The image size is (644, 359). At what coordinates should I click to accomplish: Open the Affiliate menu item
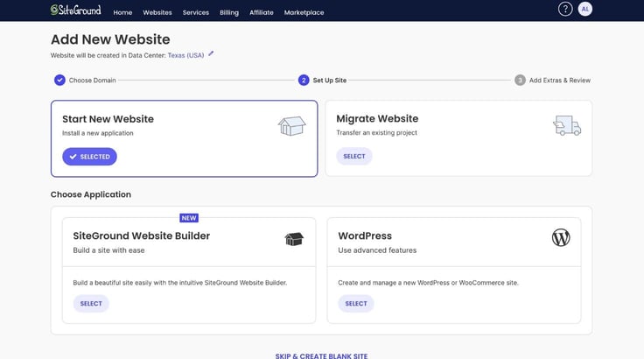262,12
